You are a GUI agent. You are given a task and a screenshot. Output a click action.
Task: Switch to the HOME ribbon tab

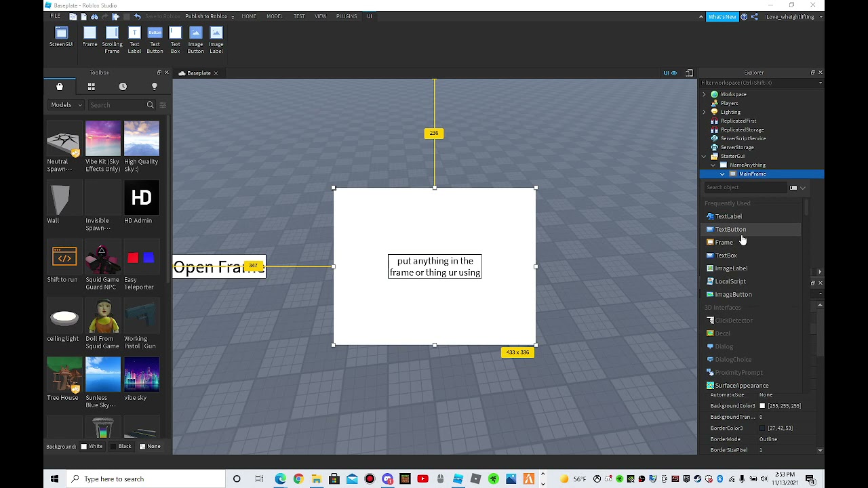coord(249,16)
